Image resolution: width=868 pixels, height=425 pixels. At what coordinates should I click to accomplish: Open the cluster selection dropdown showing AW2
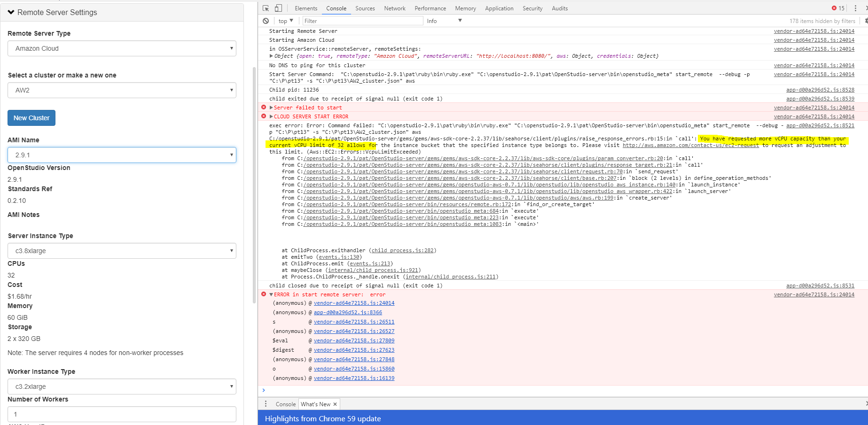tap(122, 90)
